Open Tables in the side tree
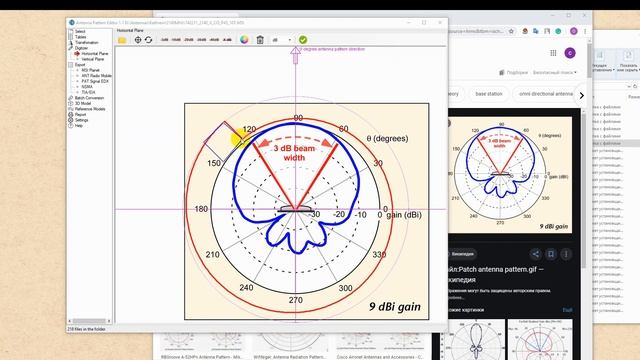The height and width of the screenshot is (360, 640). pos(80,37)
